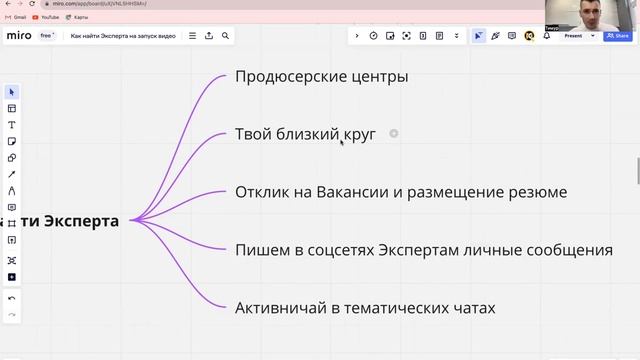Image resolution: width=640 pixels, height=360 pixels.
Task: Go back in the browser
Action: click(x=8, y=3)
